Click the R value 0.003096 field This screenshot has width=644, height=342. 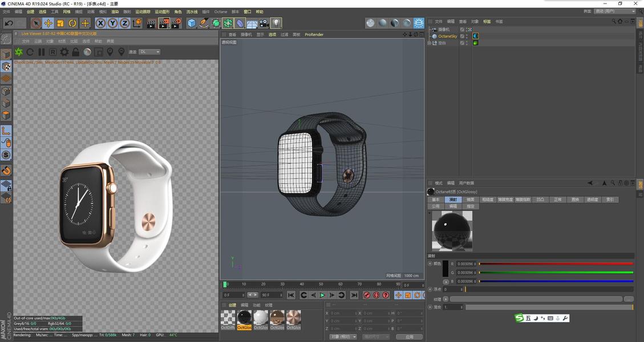pyautogui.click(x=466, y=263)
